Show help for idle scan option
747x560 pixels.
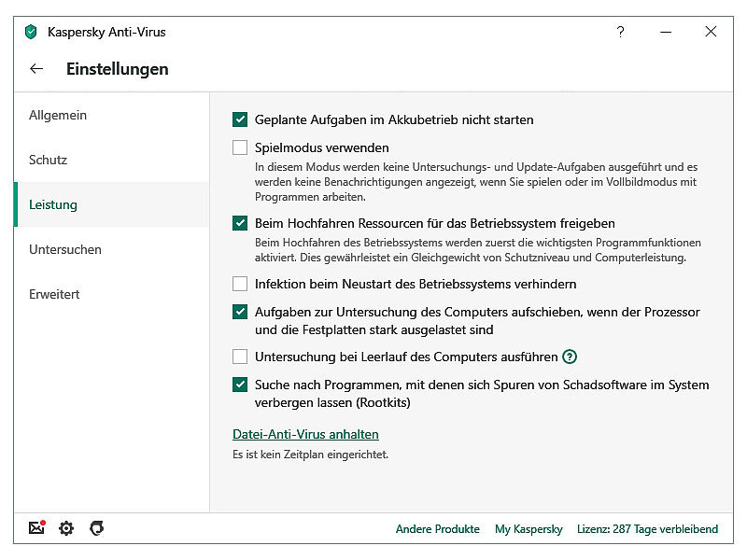[570, 357]
